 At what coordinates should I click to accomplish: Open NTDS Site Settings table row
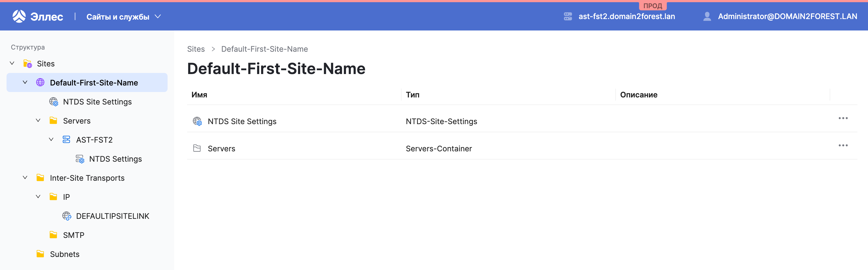[522, 118]
